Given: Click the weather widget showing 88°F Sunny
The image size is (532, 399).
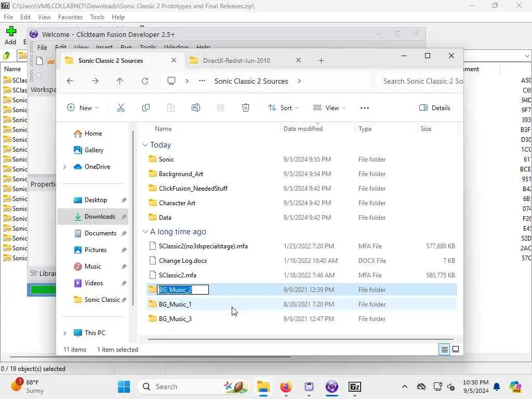Looking at the screenshot, I should (28, 387).
